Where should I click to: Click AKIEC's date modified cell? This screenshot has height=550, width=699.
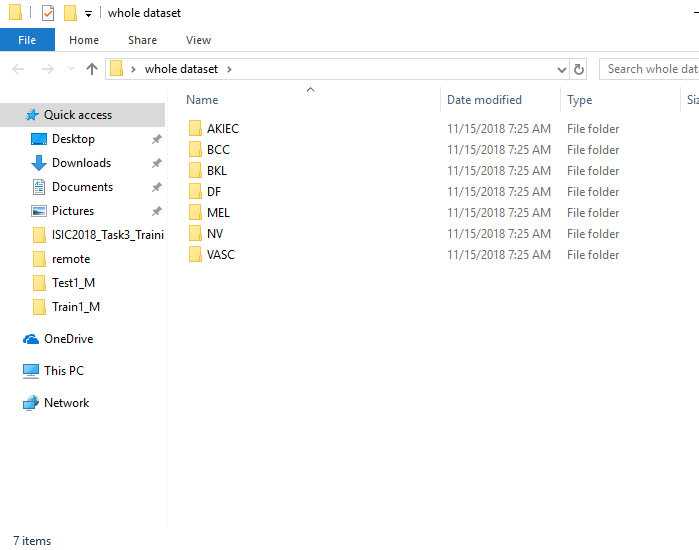[499, 129]
